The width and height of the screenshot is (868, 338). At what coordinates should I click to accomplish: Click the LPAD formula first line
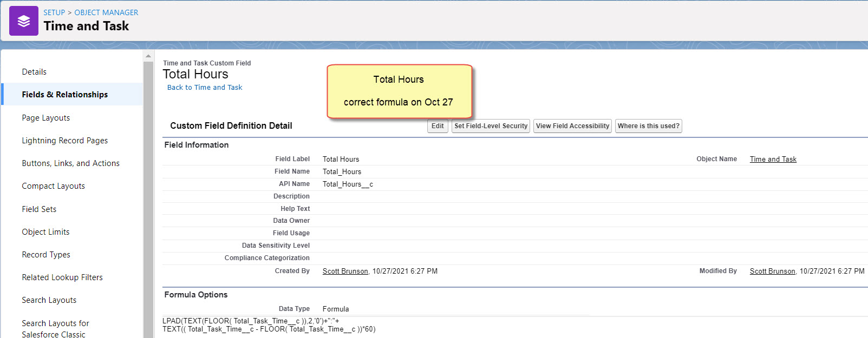tap(251, 321)
